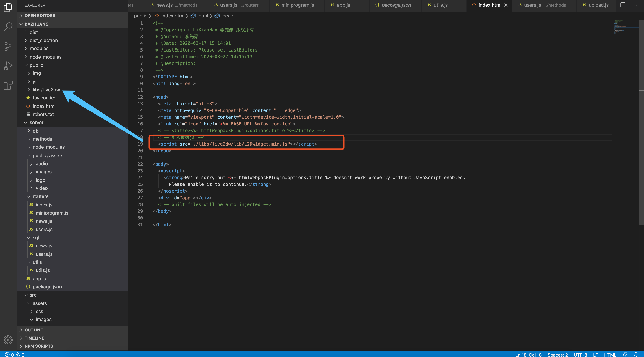This screenshot has width=644, height=357.
Task: Open the Source Control view
Action: tap(8, 46)
